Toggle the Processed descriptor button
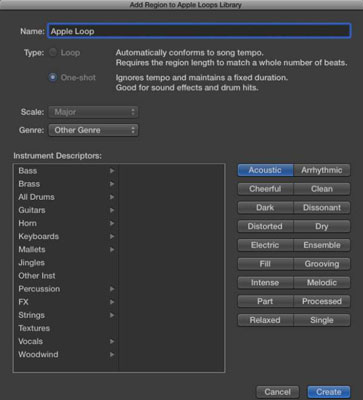Viewport: 363px width, 400px height. click(x=322, y=301)
